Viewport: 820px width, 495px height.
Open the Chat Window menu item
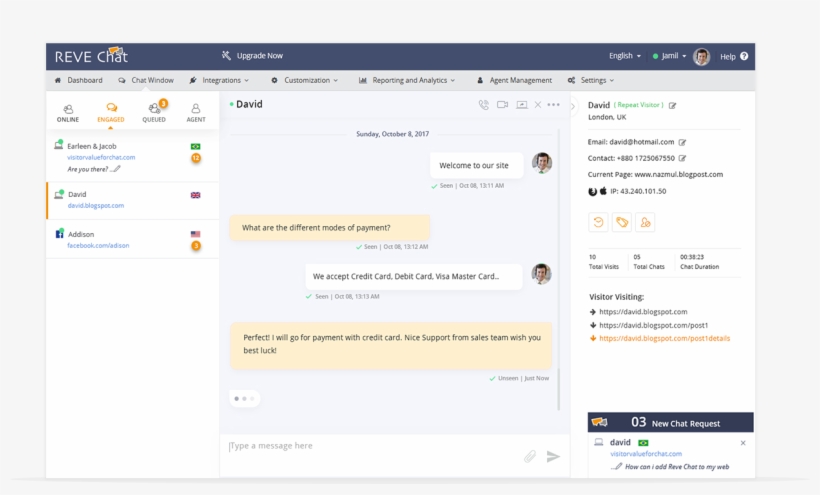click(146, 80)
